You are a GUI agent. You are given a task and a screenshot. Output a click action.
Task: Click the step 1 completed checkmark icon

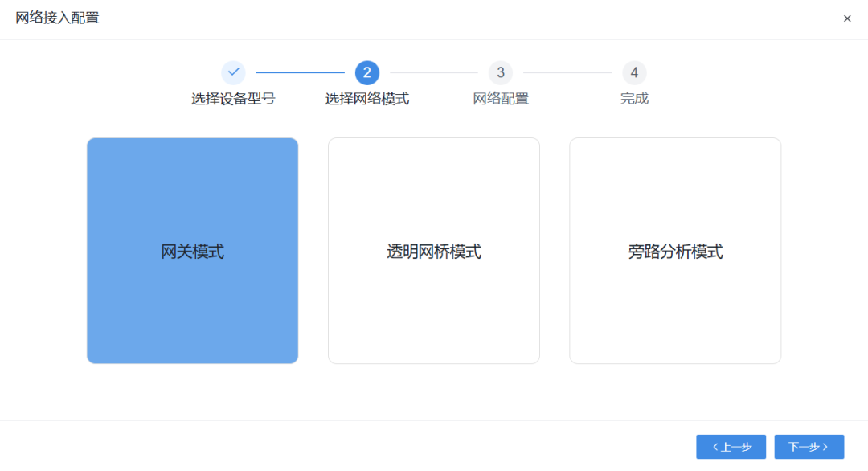(x=233, y=72)
